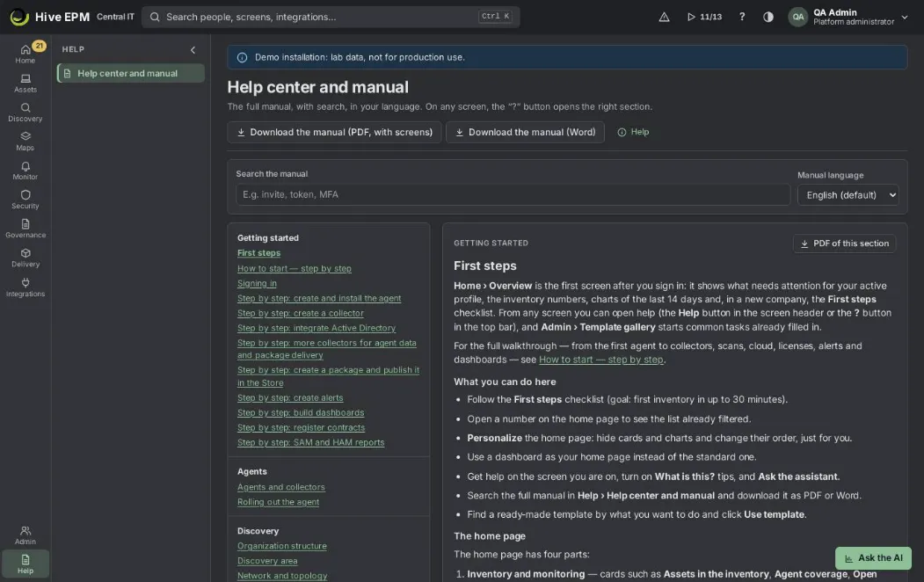Click the Help button next to downloads
Image resolution: width=924 pixels, height=582 pixels.
coord(633,132)
